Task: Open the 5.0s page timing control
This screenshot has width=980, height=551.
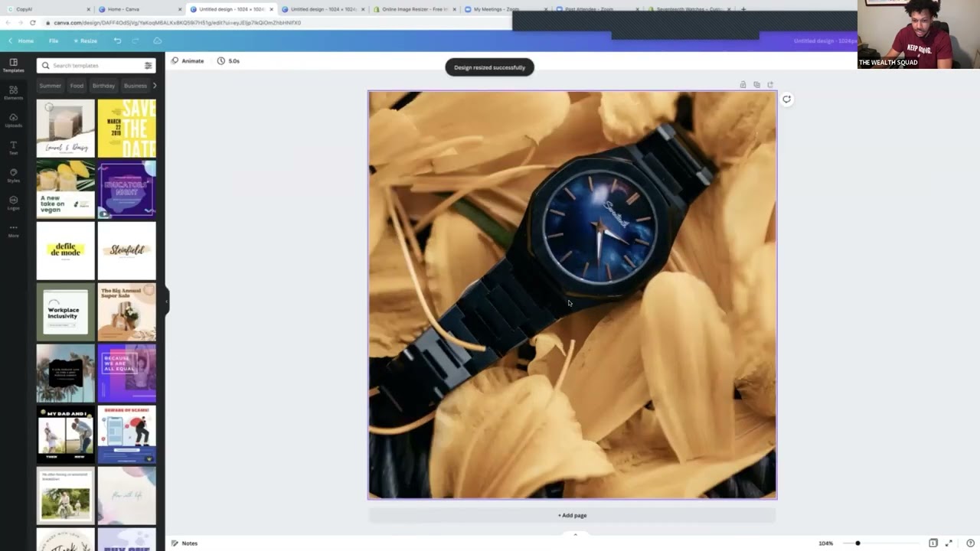Action: point(228,60)
